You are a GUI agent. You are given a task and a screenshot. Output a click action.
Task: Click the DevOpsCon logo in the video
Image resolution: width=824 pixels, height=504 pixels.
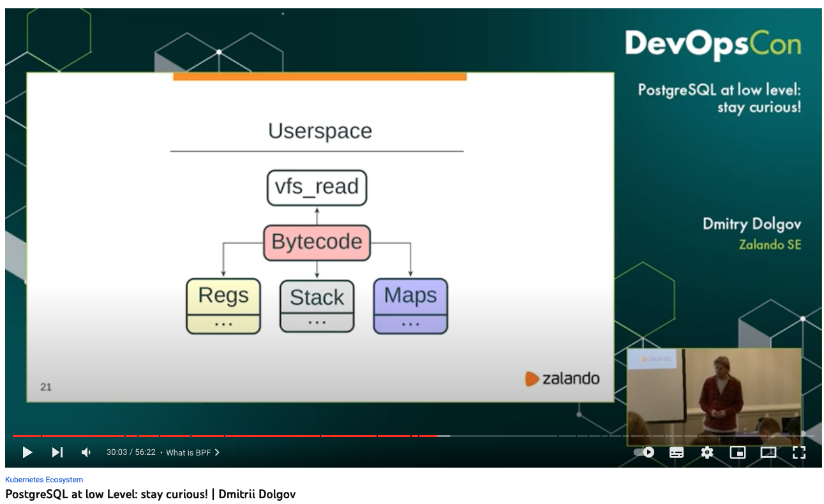coord(712,44)
